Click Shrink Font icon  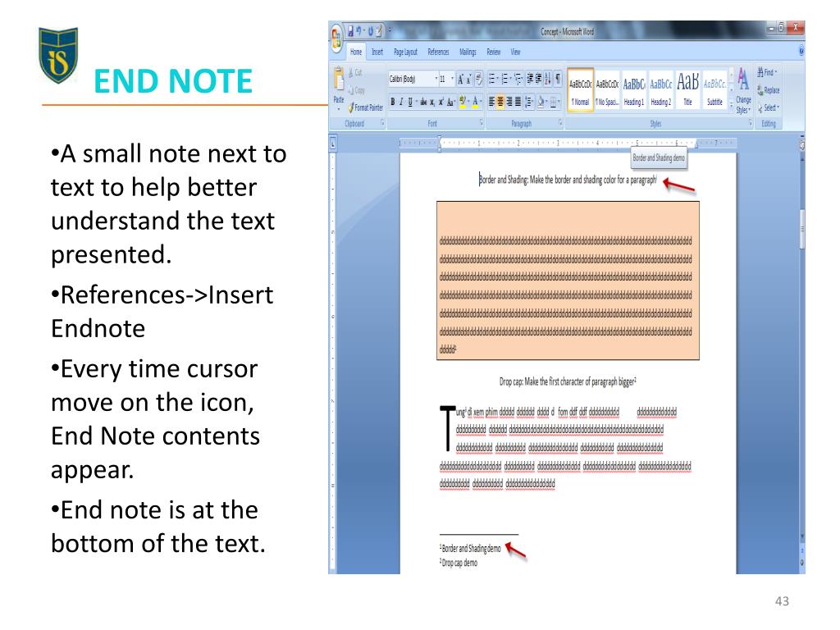tap(468, 80)
